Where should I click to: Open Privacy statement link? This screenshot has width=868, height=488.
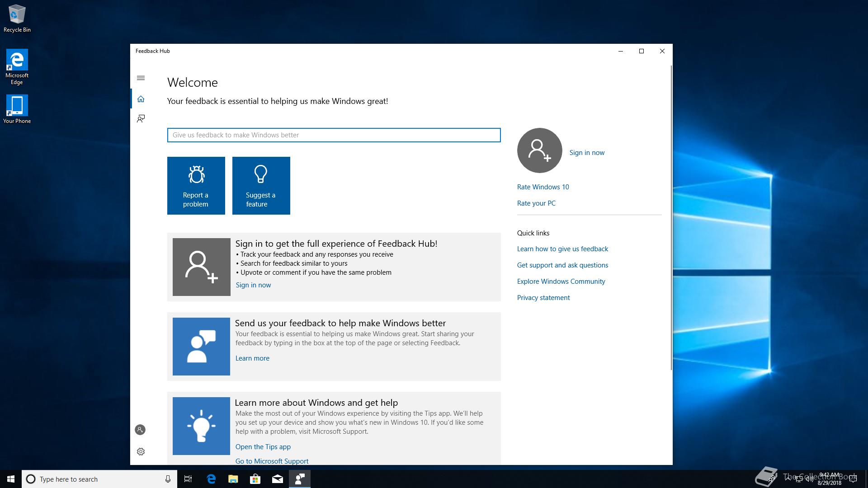(543, 298)
